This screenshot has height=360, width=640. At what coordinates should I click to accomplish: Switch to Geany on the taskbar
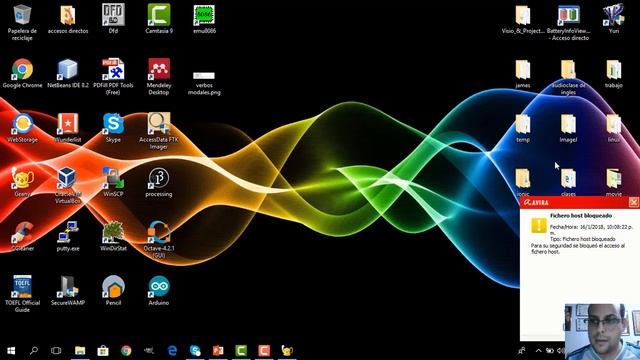point(287,351)
